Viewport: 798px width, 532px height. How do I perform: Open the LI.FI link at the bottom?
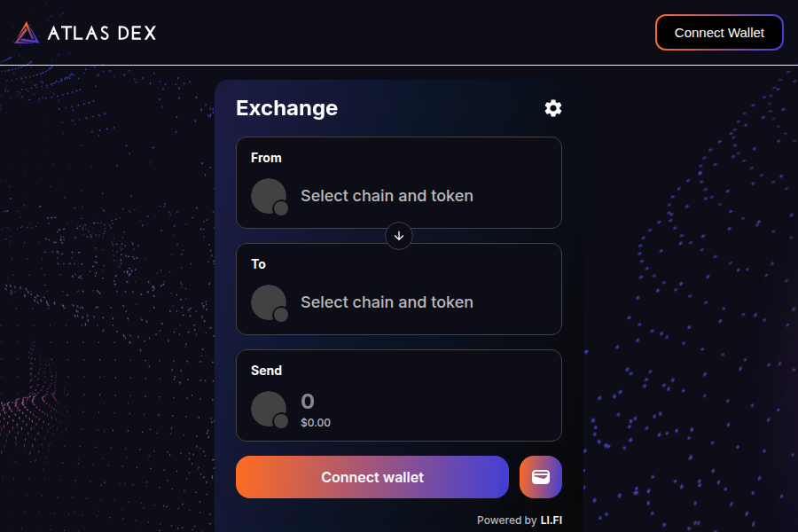click(x=553, y=520)
